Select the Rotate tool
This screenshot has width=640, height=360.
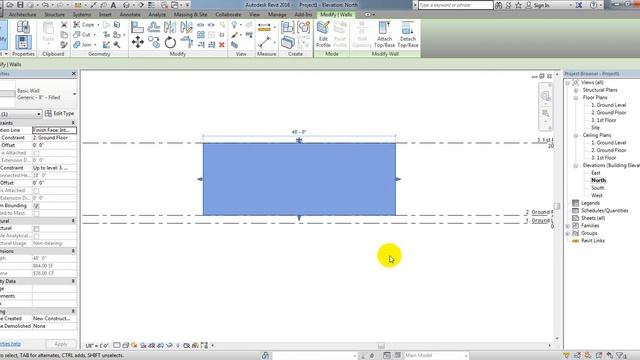click(170, 42)
